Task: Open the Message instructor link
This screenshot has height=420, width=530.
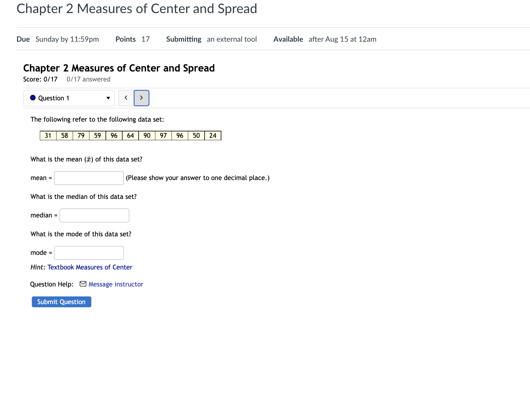Action: click(x=116, y=284)
